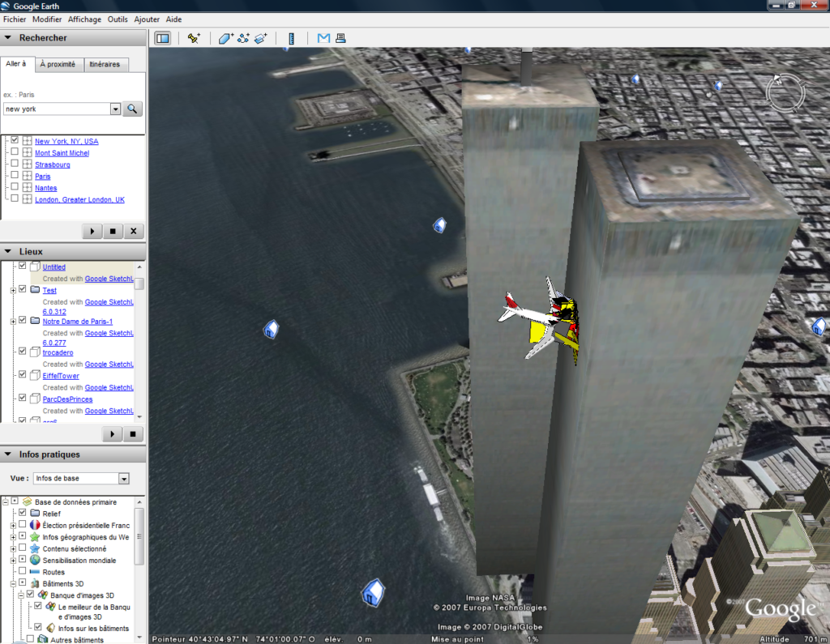Viewport: 830px width, 644px height.
Task: Collapse the Banque d'images 3D node
Action: [21, 595]
